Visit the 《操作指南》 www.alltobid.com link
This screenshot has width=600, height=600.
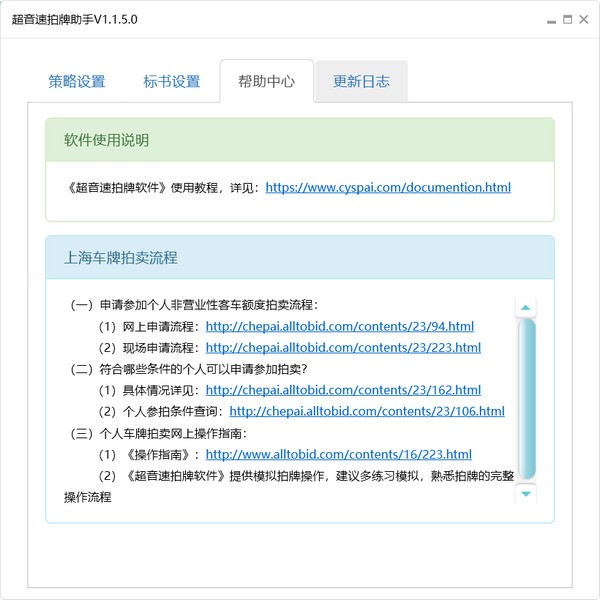339,454
